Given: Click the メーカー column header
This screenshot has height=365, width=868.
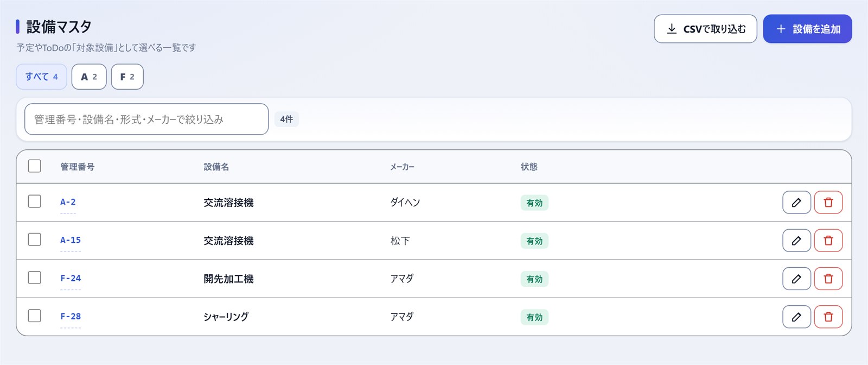Looking at the screenshot, I should point(402,167).
